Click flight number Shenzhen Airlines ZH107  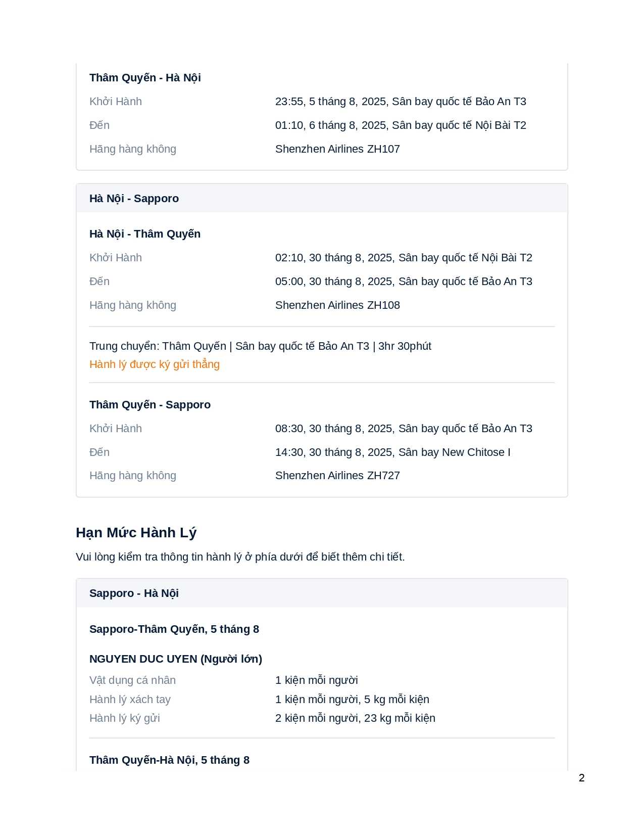[337, 149]
